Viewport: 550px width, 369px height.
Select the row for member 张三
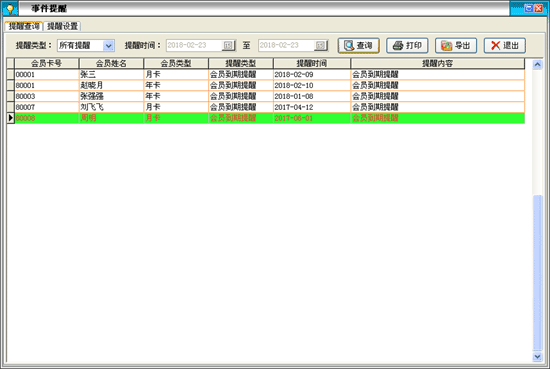click(269, 74)
